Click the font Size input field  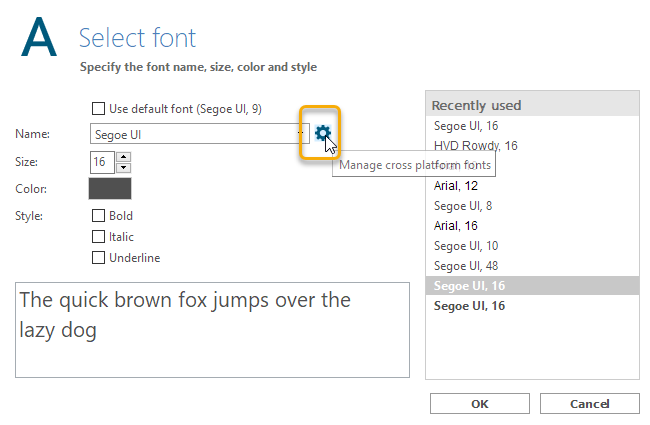[102, 162]
